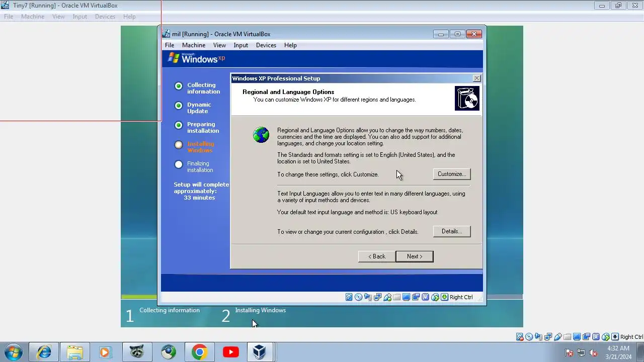Continue setup with Next button
This screenshot has height=362, width=644.
[414, 256]
